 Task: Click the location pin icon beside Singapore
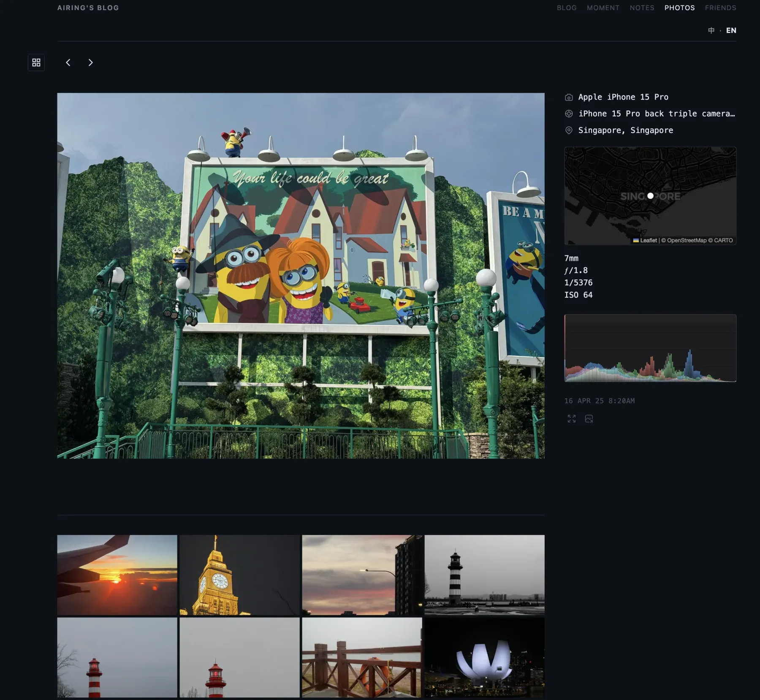point(569,130)
